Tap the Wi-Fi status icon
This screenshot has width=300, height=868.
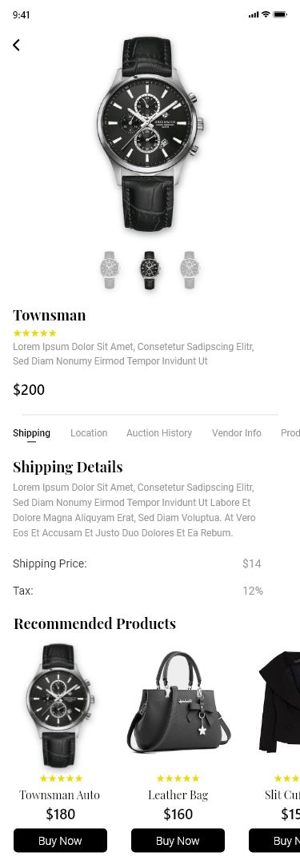[266, 14]
